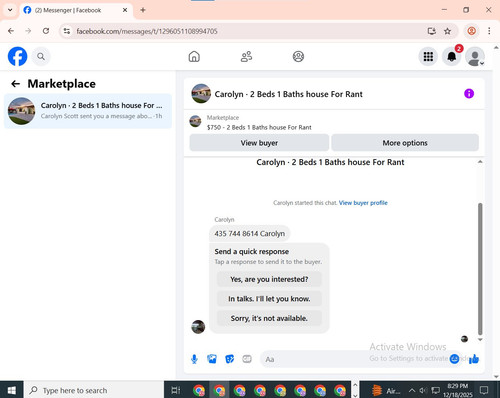
Task: Open the Friends icon in top navigation
Action: [246, 57]
